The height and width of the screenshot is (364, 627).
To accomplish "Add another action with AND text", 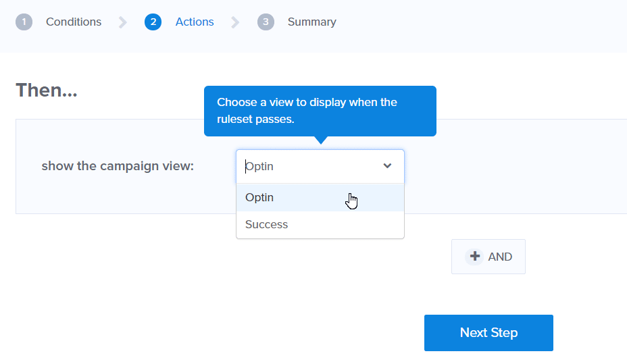I will tap(500, 257).
